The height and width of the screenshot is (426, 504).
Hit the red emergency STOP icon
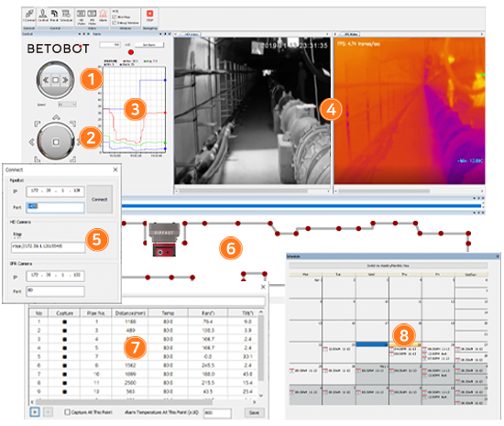[149, 14]
